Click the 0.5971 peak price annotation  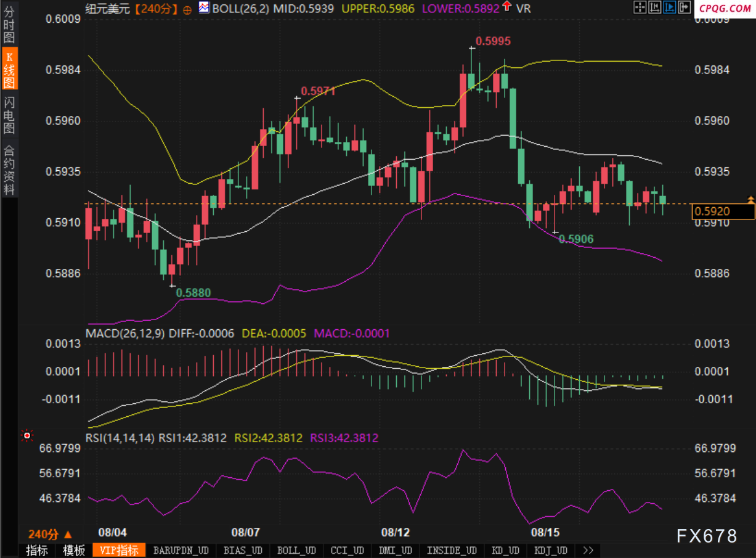[x=317, y=91]
